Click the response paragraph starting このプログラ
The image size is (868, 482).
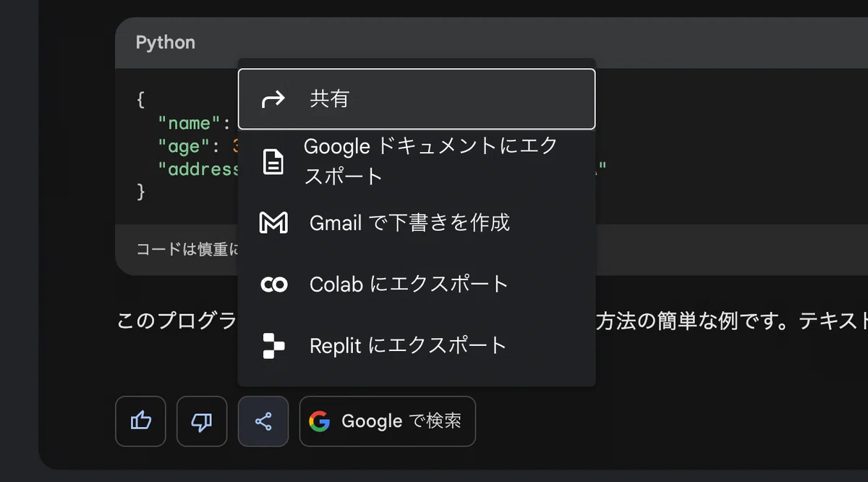(177, 321)
